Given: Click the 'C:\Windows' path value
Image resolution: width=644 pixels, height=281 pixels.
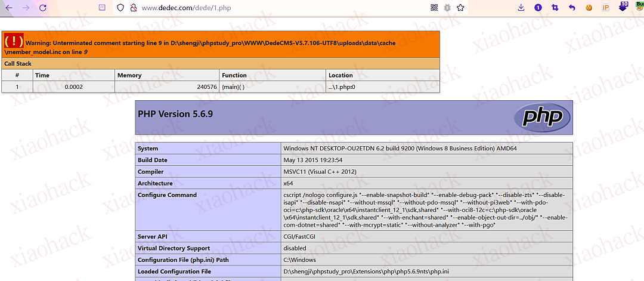Looking at the screenshot, I should [300, 260].
